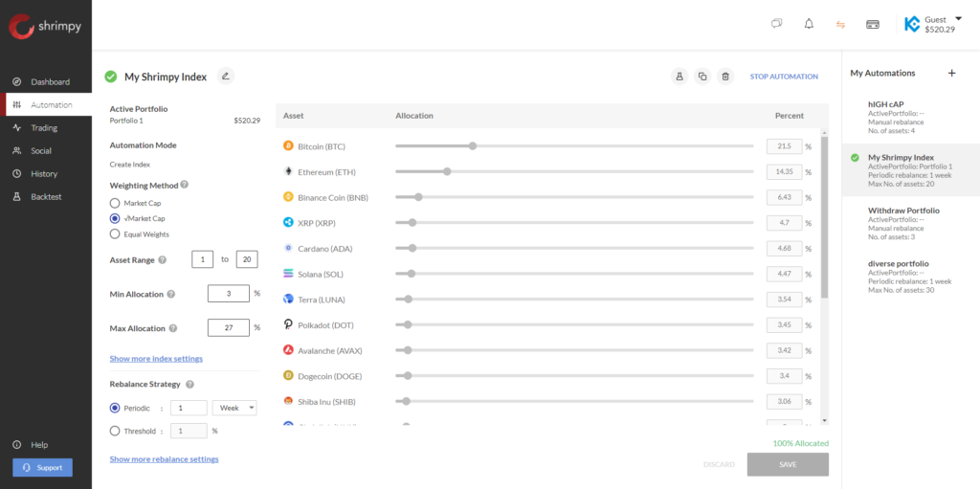Select Periodic rebalance strategy
The image size is (980, 489).
pos(115,408)
